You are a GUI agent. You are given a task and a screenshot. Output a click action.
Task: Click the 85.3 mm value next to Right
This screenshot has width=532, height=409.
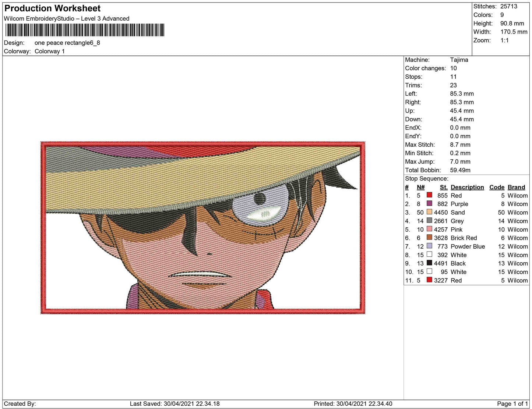(x=462, y=102)
